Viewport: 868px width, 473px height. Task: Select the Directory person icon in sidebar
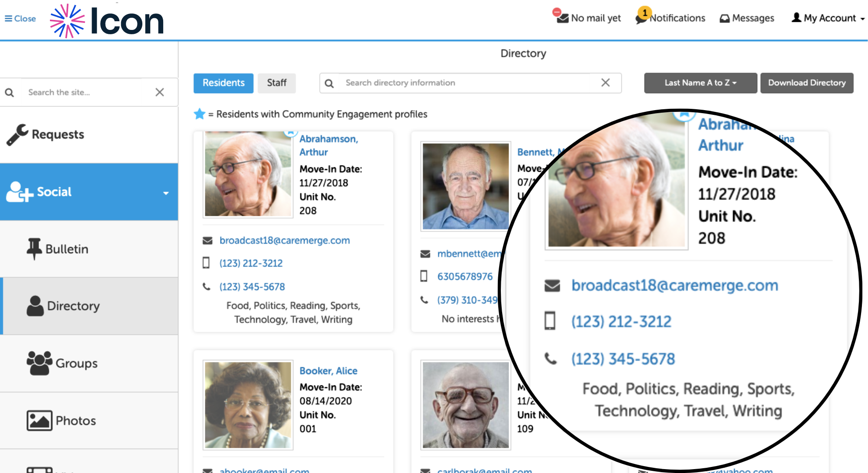[36, 305]
